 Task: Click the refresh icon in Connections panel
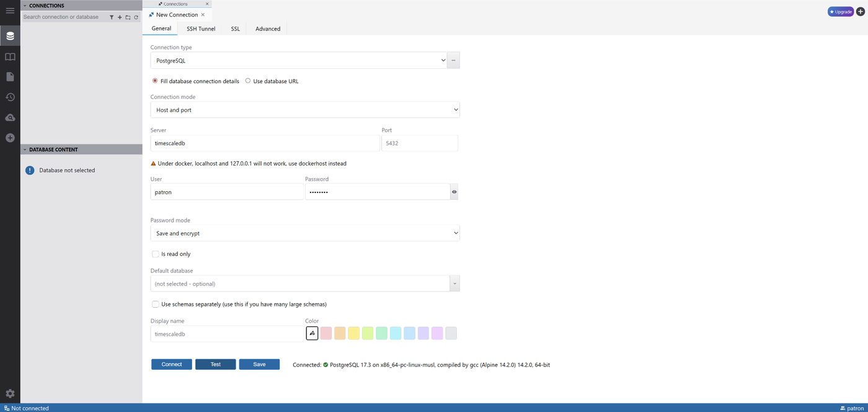pos(136,17)
